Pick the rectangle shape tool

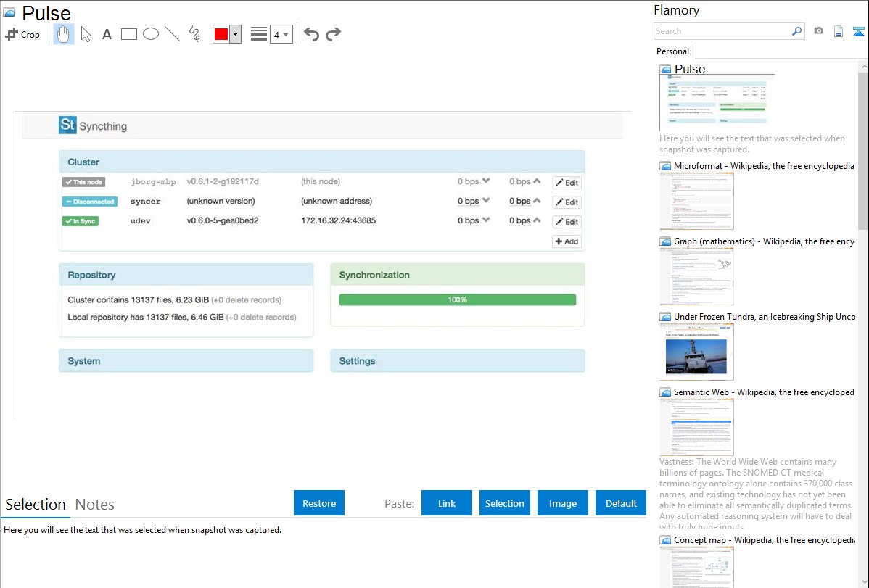coord(128,34)
